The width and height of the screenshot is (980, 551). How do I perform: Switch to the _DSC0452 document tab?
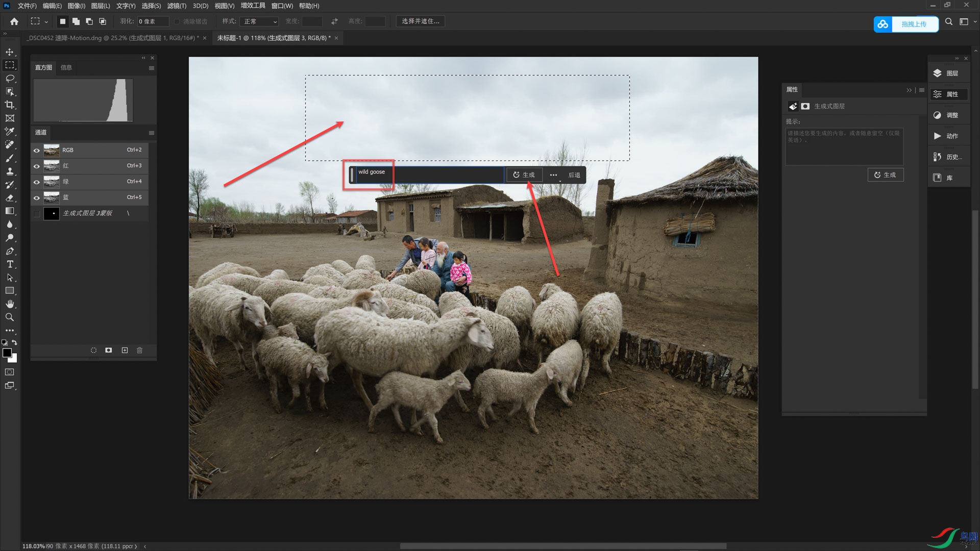(113, 38)
